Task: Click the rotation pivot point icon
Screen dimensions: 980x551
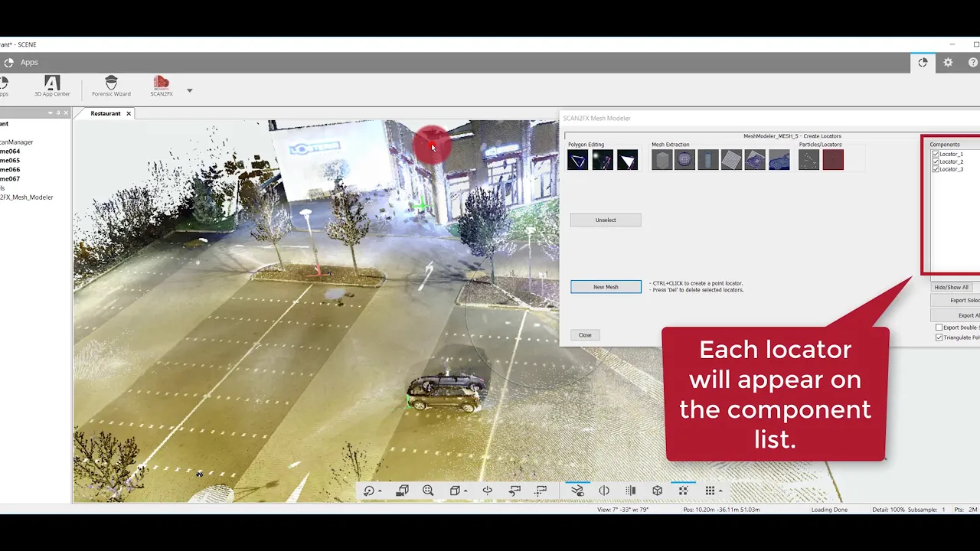Action: point(488,491)
